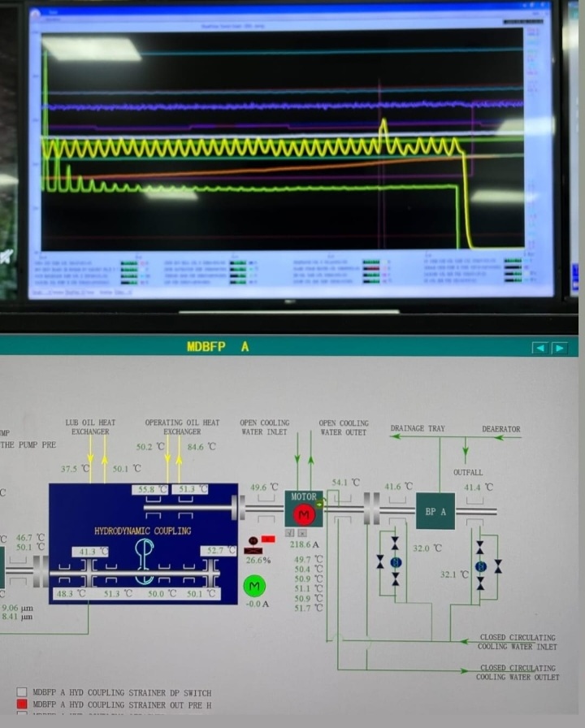Click the coupling between motor and BP A
585x728 pixels.
pyautogui.click(x=372, y=505)
